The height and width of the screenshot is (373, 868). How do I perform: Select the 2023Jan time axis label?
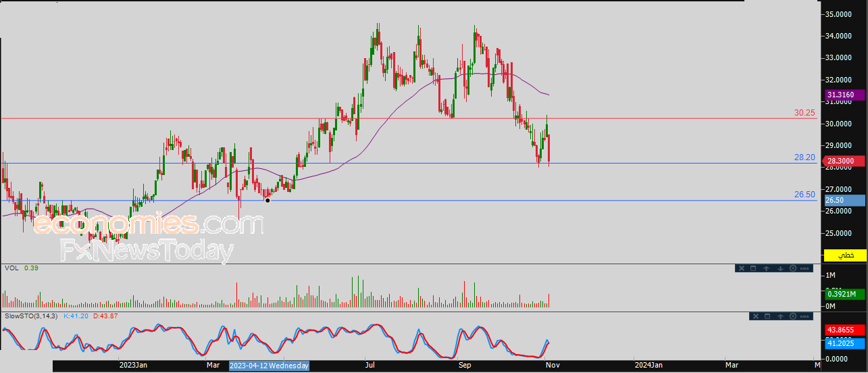click(x=132, y=365)
